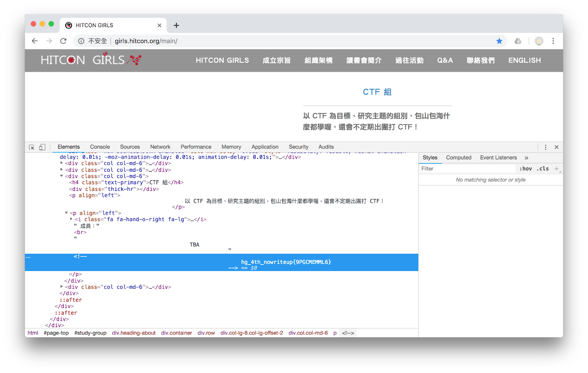The image size is (588, 373).
Task: Click the browser back arrow
Action: point(35,41)
